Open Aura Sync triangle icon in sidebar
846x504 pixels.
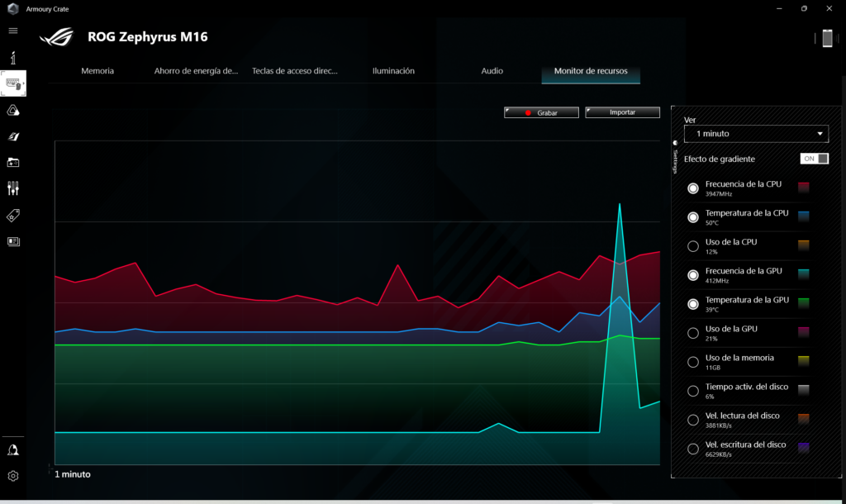[x=13, y=111]
